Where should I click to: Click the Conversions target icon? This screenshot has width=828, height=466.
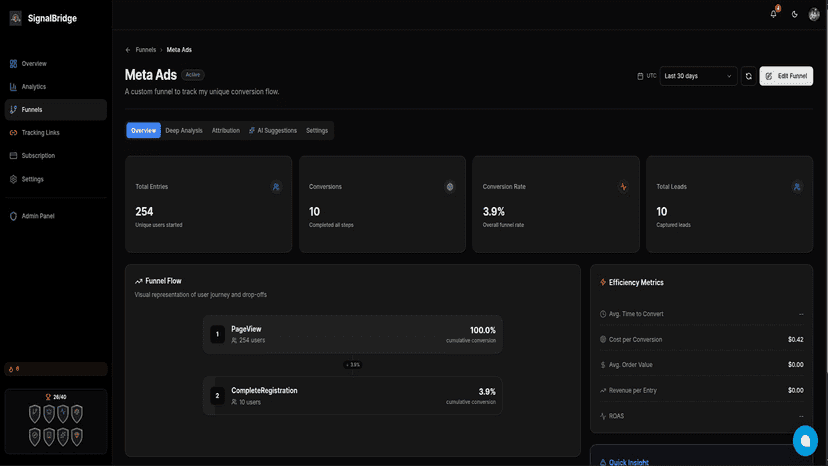click(x=449, y=187)
